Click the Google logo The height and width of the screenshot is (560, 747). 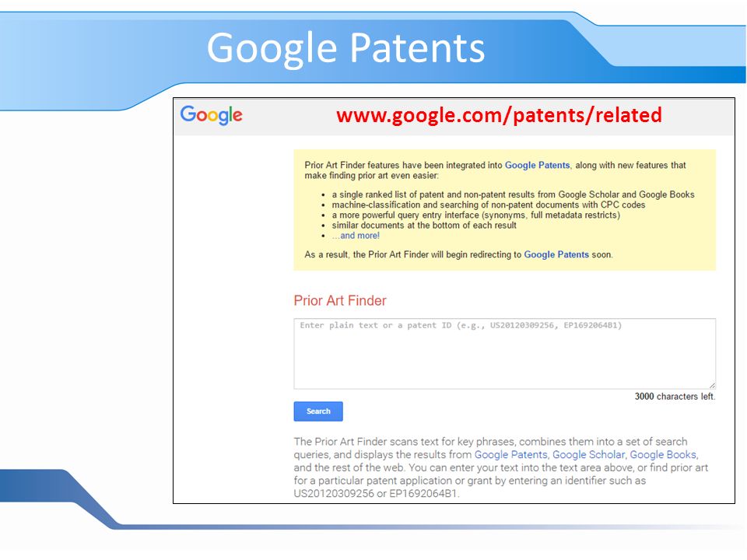(x=211, y=115)
